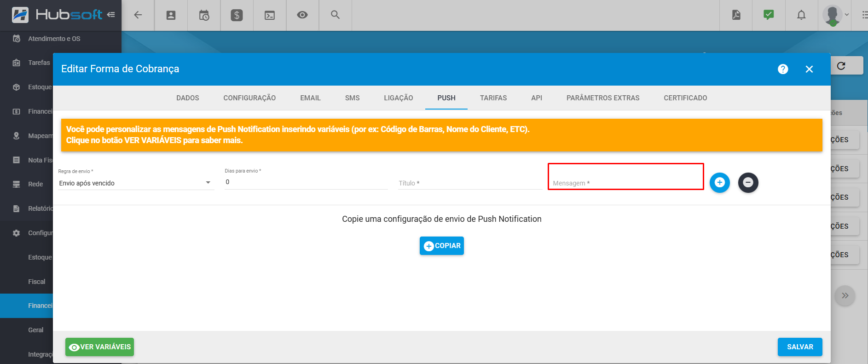
Task: Switch to the SMS tab
Action: 353,98
